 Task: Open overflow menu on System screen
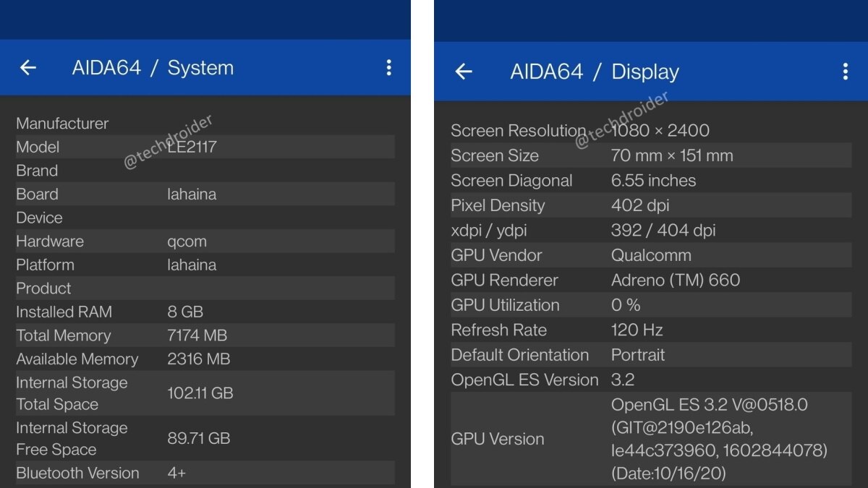pyautogui.click(x=388, y=68)
